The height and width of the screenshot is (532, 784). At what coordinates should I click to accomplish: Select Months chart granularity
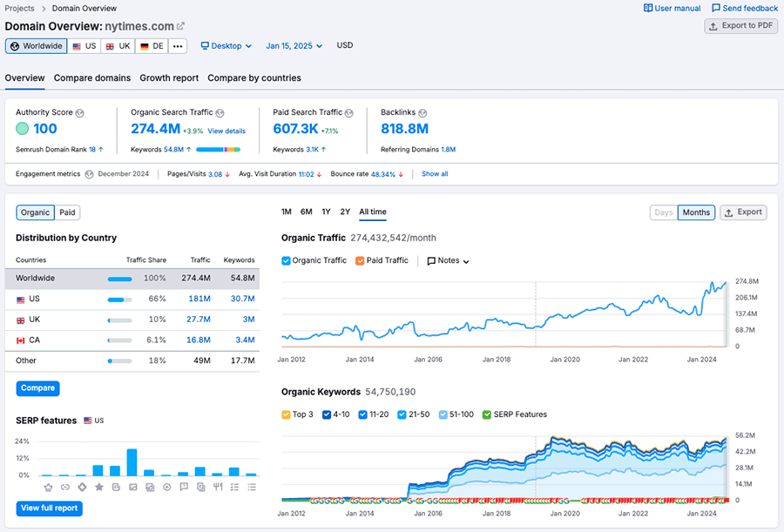click(696, 212)
